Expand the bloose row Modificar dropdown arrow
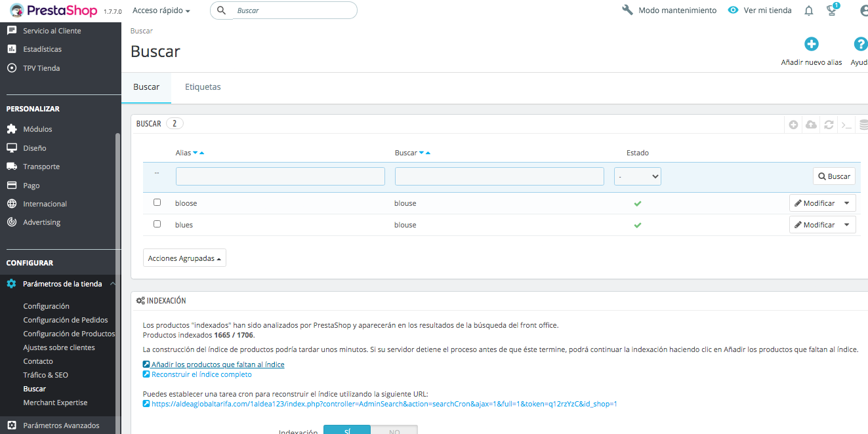This screenshot has height=434, width=868. click(x=847, y=203)
